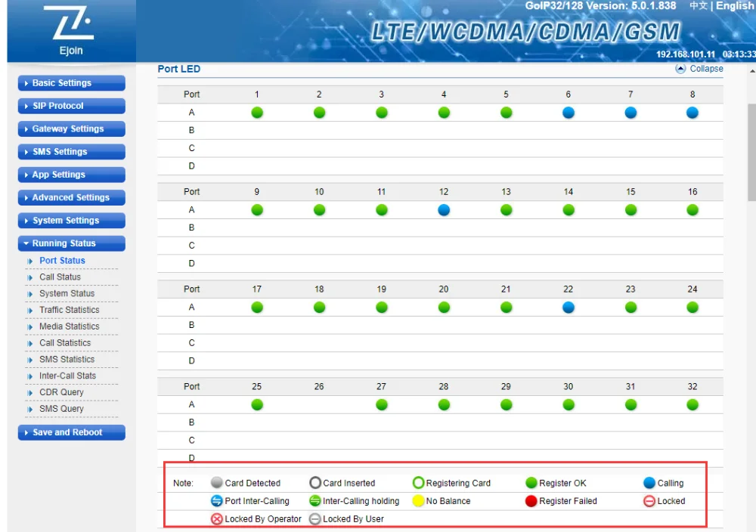Image resolution: width=756 pixels, height=532 pixels.
Task: Click the green LED for port 17
Action: [257, 308]
